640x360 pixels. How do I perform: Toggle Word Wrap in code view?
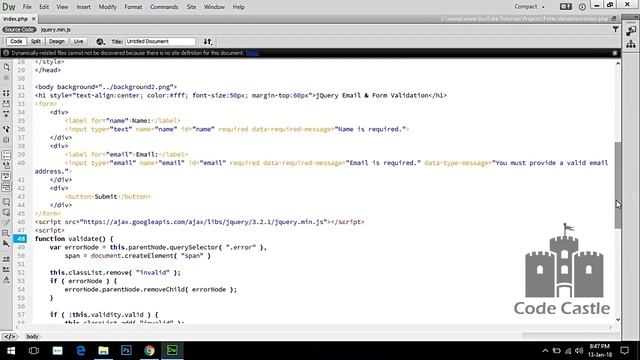(6, 176)
